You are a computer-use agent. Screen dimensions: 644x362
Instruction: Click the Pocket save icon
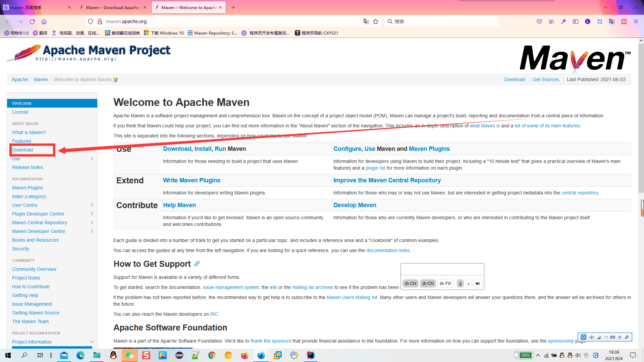pos(539,21)
